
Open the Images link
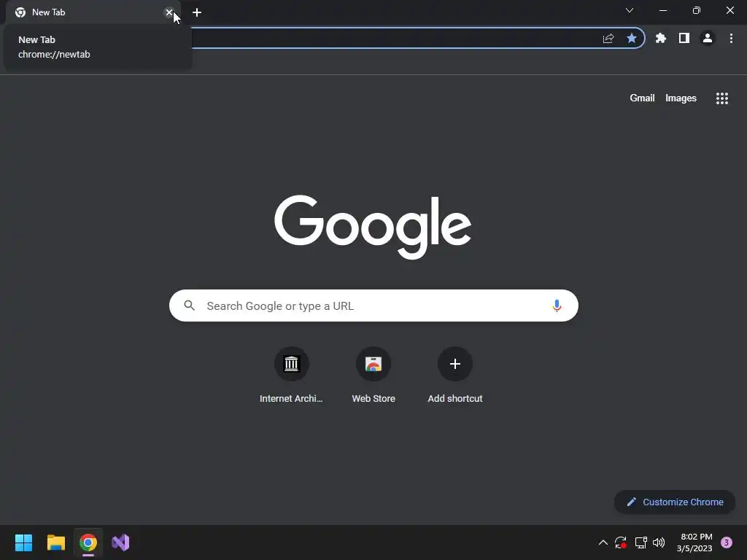click(681, 98)
